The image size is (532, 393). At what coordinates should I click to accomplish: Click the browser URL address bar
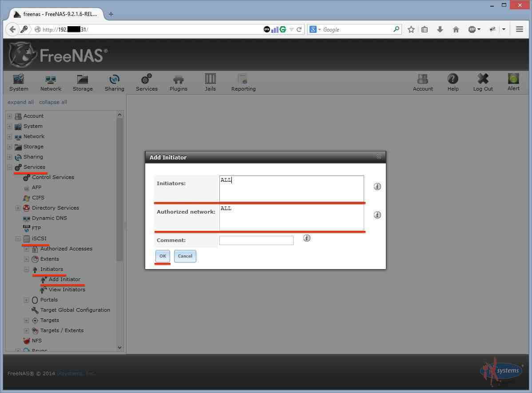[149, 29]
